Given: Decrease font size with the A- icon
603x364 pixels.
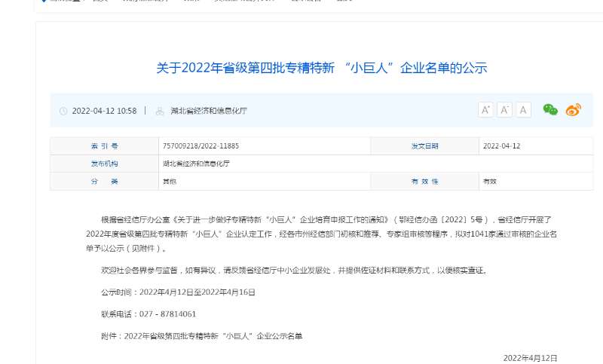Looking at the screenshot, I should (505, 110).
